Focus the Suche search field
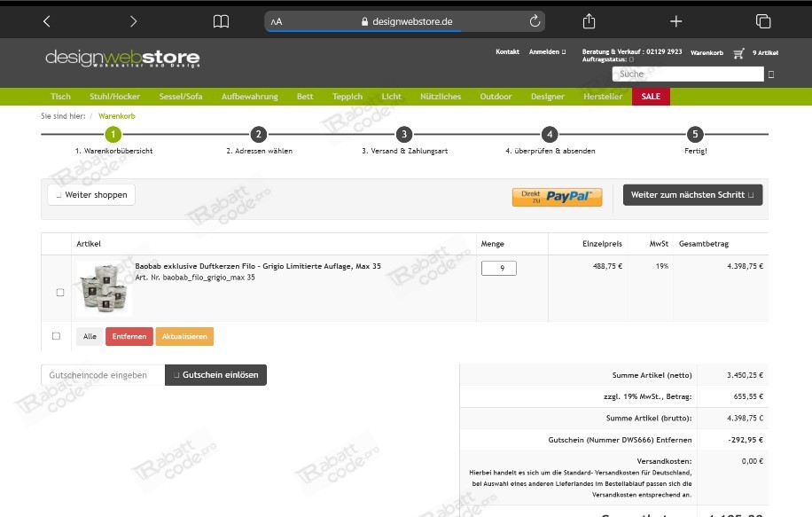This screenshot has height=517, width=812. click(x=688, y=74)
